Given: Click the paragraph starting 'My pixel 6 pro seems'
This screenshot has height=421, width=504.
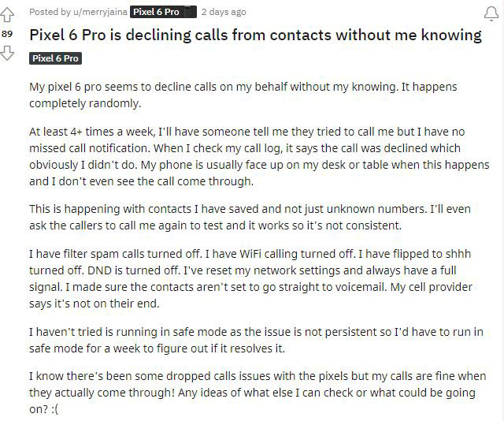Looking at the screenshot, I should [243, 95].
